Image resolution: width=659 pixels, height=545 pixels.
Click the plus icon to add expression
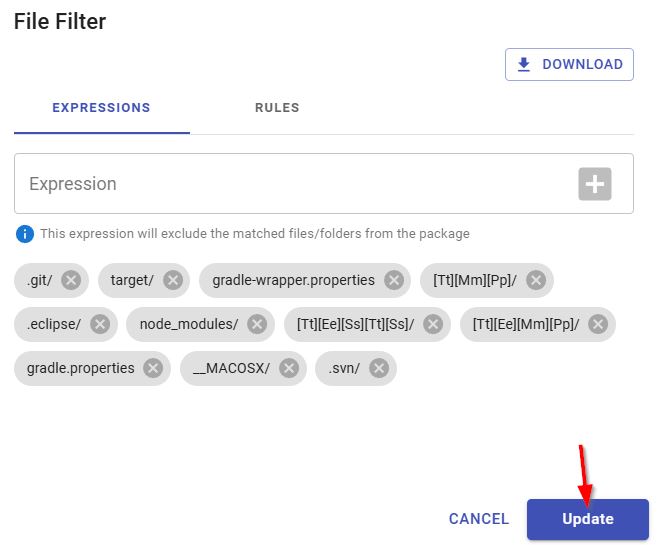[x=595, y=184]
